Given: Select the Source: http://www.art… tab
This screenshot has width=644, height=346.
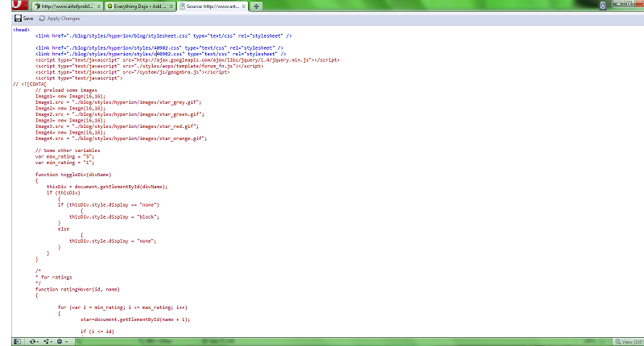Looking at the screenshot, I should (x=213, y=6).
